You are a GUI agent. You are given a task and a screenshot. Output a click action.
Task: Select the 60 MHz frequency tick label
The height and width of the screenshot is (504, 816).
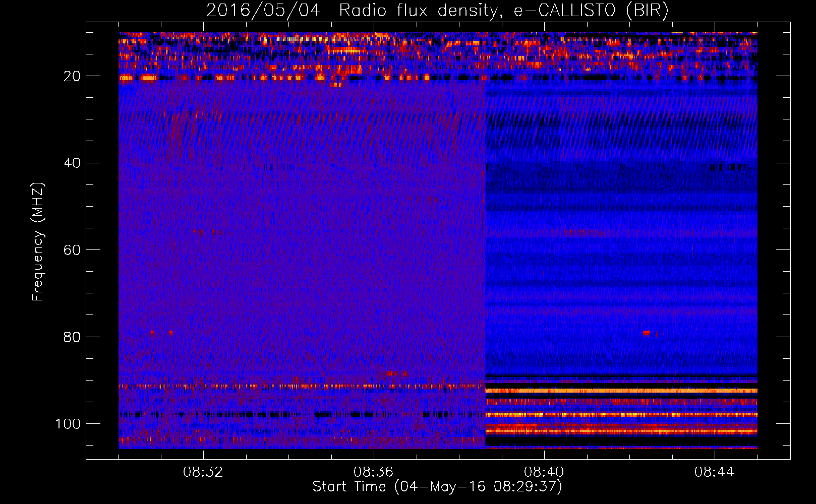pyautogui.click(x=73, y=250)
